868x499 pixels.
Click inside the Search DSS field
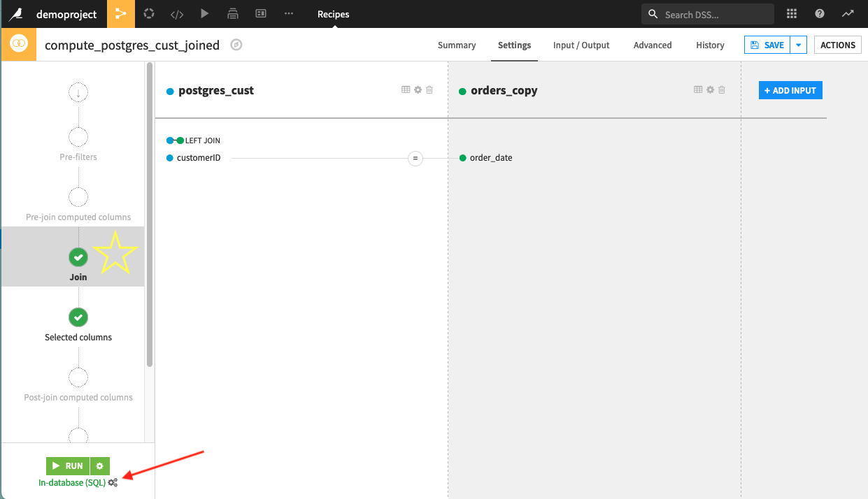706,13
